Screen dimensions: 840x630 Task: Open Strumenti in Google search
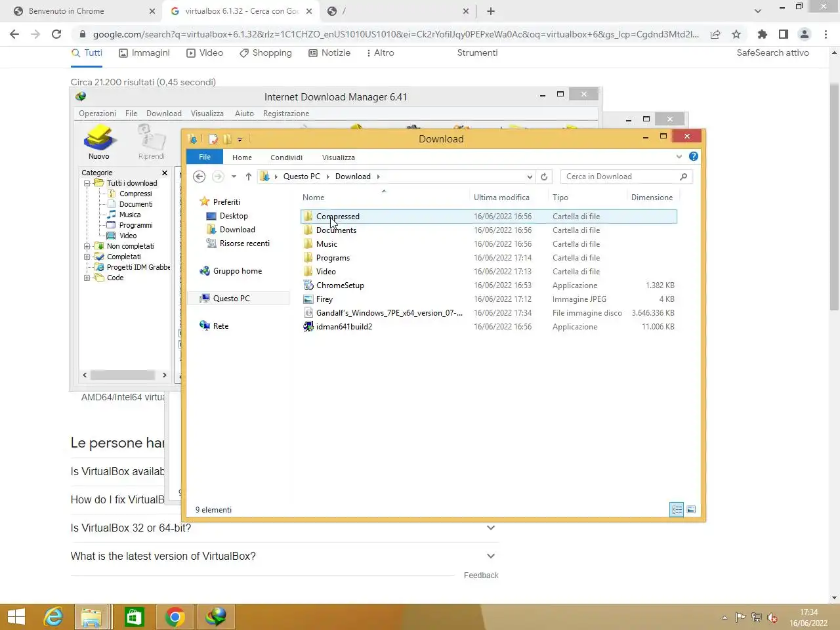(x=477, y=52)
